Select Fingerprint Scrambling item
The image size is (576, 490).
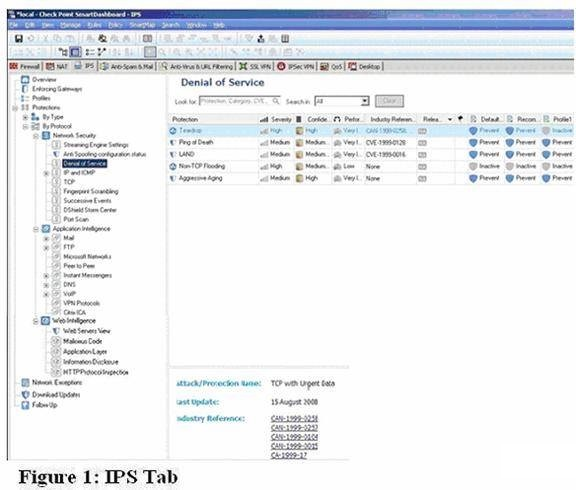click(91, 191)
